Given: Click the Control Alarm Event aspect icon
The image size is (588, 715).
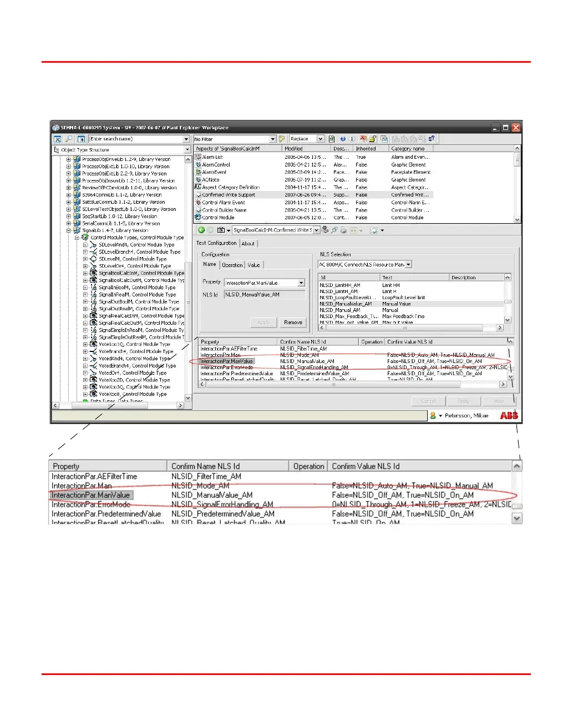Looking at the screenshot, I should point(198,203).
